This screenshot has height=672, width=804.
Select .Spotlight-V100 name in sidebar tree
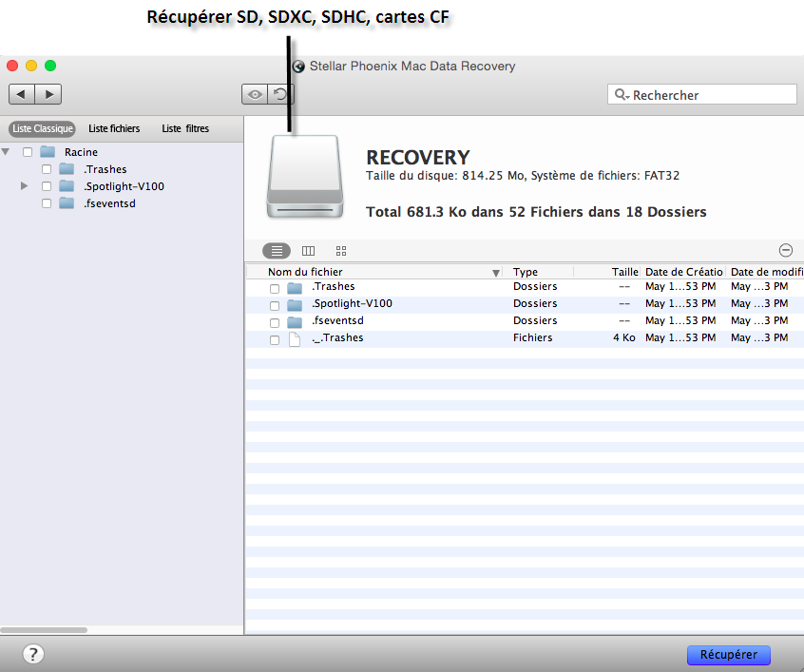coord(124,186)
